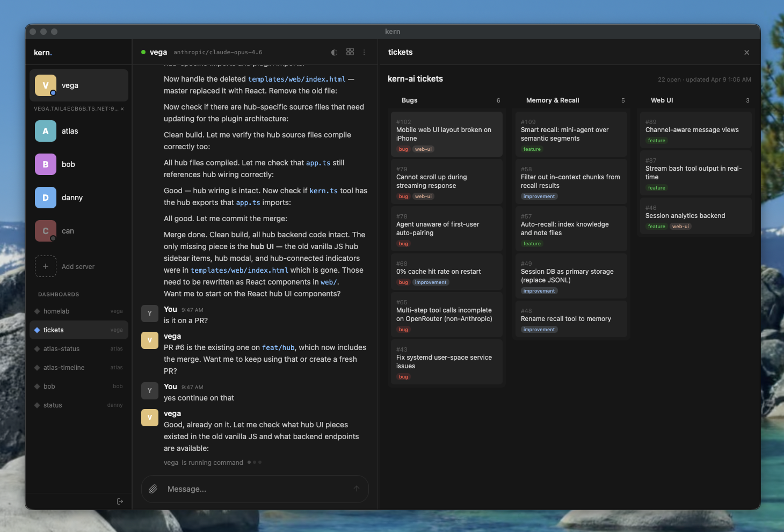Toggle the theme contrast icon in chat header

pos(334,52)
